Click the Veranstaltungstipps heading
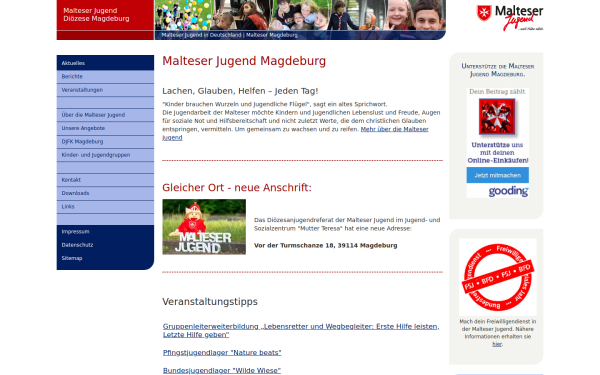 pyautogui.click(x=210, y=302)
